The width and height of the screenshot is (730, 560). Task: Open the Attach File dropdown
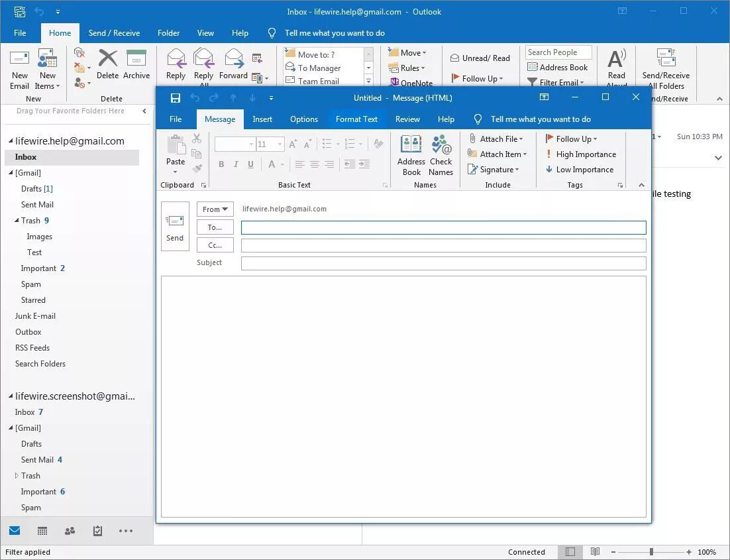click(495, 139)
